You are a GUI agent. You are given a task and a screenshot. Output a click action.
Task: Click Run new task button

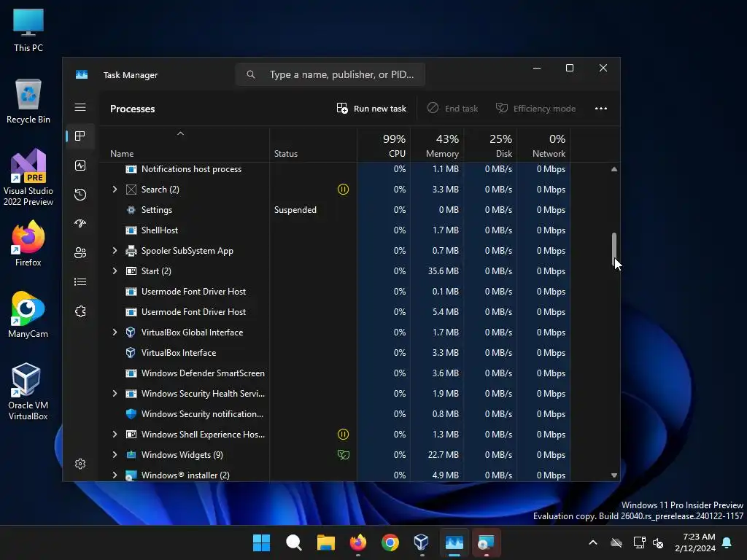371,109
